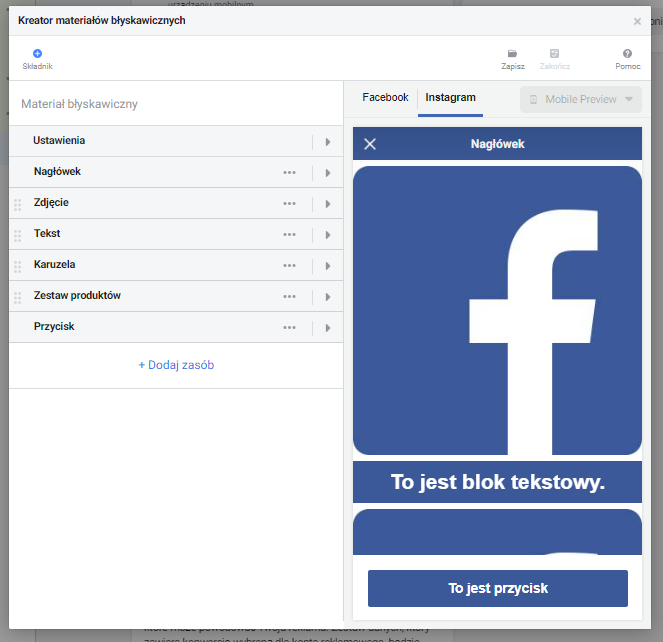Open the Mobile Preview dropdown
Screen dimensions: 663x642
coord(581,99)
